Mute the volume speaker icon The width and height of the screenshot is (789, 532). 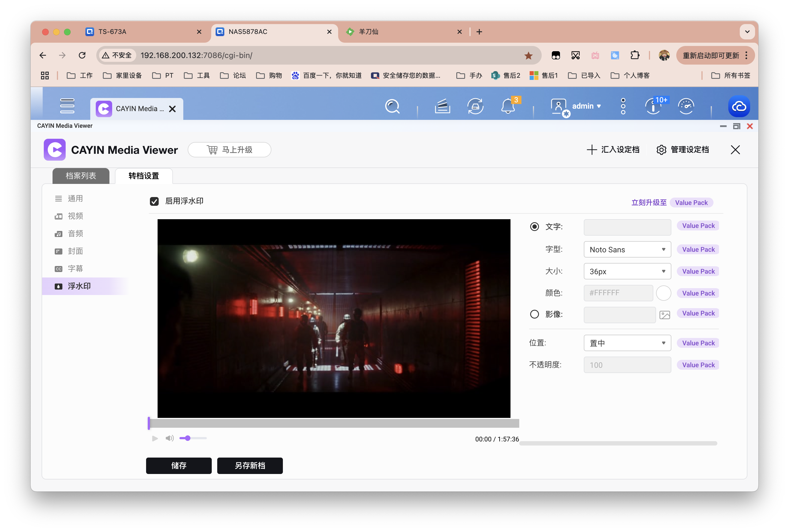click(x=170, y=438)
